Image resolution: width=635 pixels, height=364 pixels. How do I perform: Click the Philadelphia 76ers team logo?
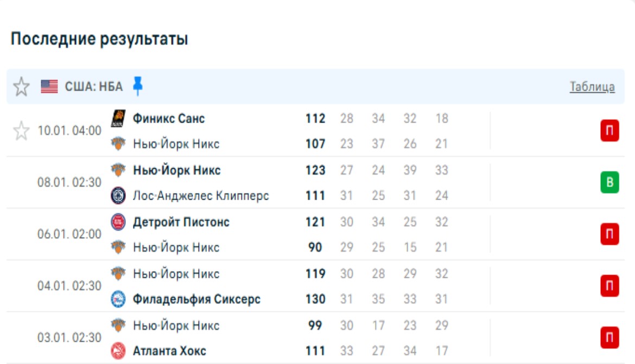(x=118, y=299)
